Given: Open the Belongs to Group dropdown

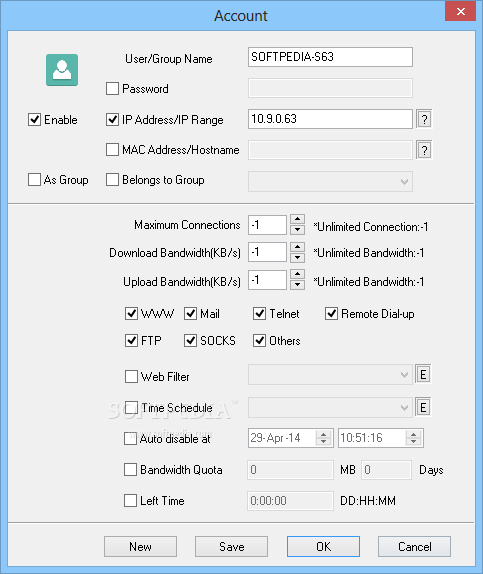Looking at the screenshot, I should tap(330, 181).
